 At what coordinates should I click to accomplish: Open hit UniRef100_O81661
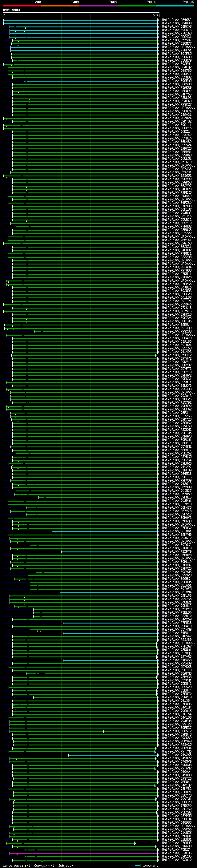pyautogui.click(x=177, y=586)
